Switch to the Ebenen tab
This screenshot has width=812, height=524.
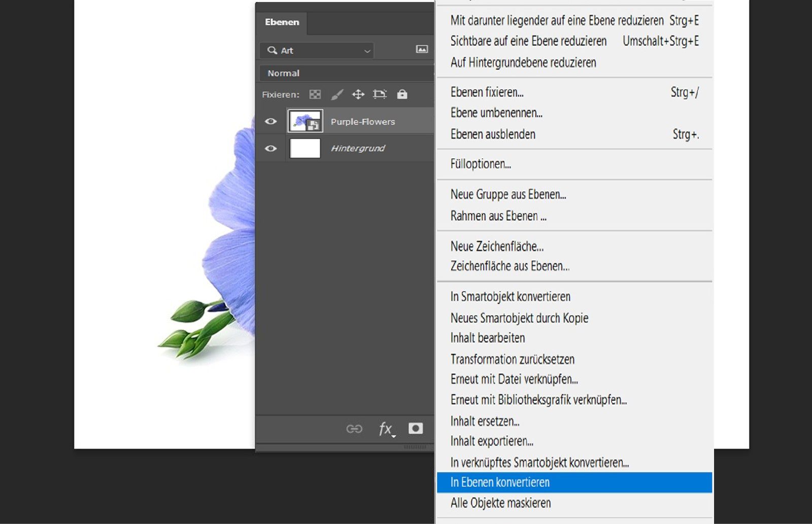point(282,22)
